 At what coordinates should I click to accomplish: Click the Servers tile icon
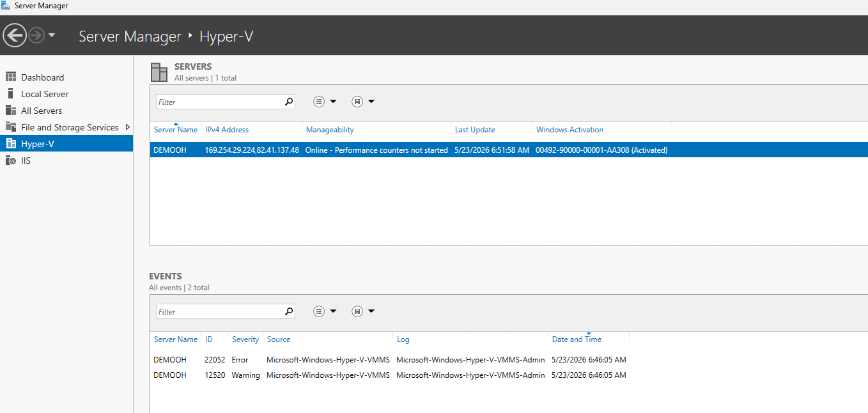click(159, 72)
